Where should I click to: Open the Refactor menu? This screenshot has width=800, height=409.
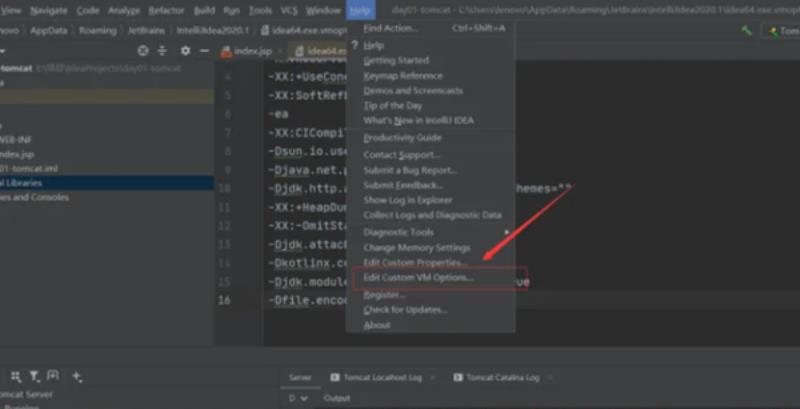coord(166,10)
